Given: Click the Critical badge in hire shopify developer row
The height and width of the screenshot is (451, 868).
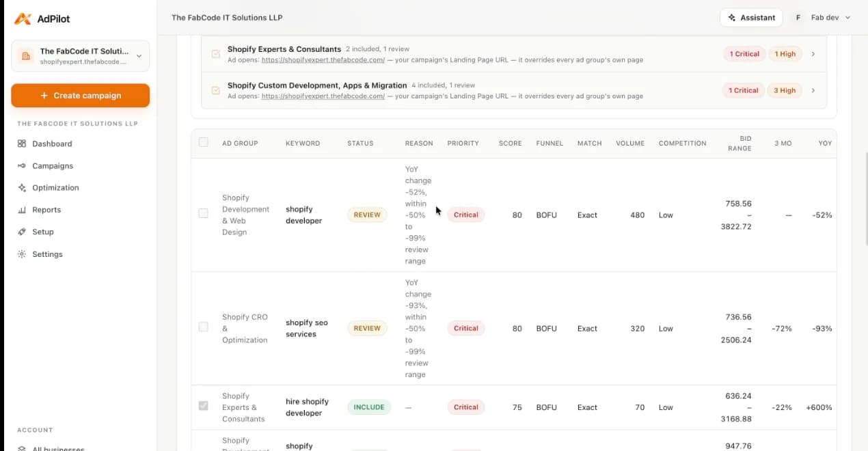Looking at the screenshot, I should 466,407.
